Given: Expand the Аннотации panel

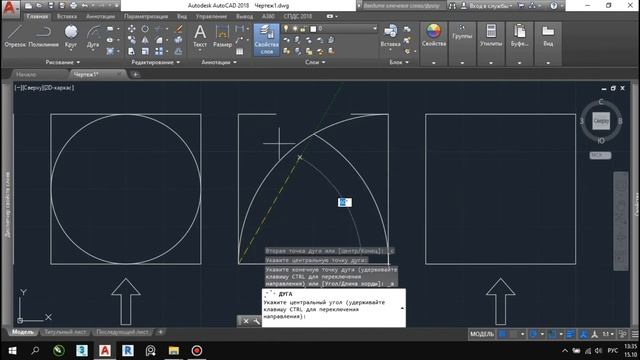Looking at the screenshot, I should click(219, 62).
